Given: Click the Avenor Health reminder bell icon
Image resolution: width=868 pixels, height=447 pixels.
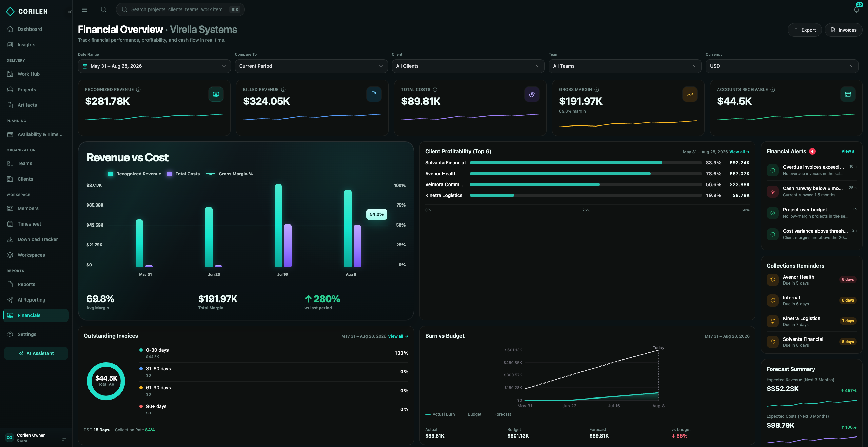Looking at the screenshot, I should 773,280.
